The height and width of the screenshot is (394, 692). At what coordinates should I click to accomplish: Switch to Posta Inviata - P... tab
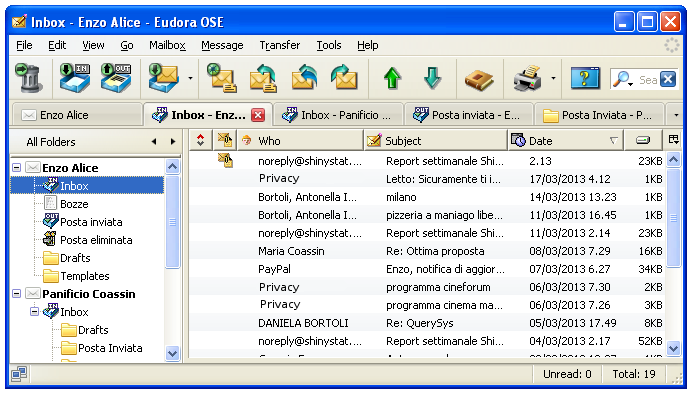point(599,115)
